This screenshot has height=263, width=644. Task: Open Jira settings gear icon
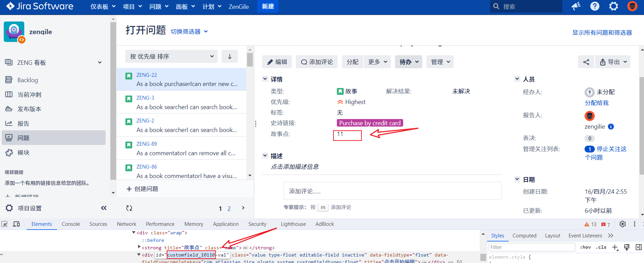pos(614,6)
